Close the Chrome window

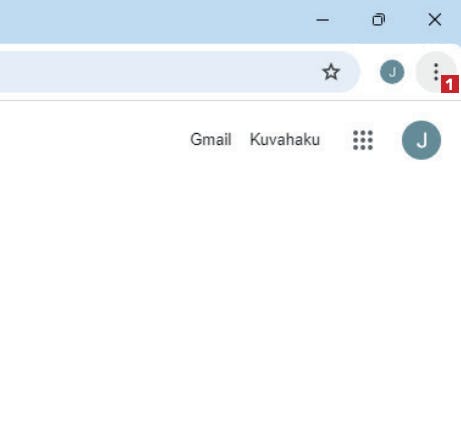435,20
